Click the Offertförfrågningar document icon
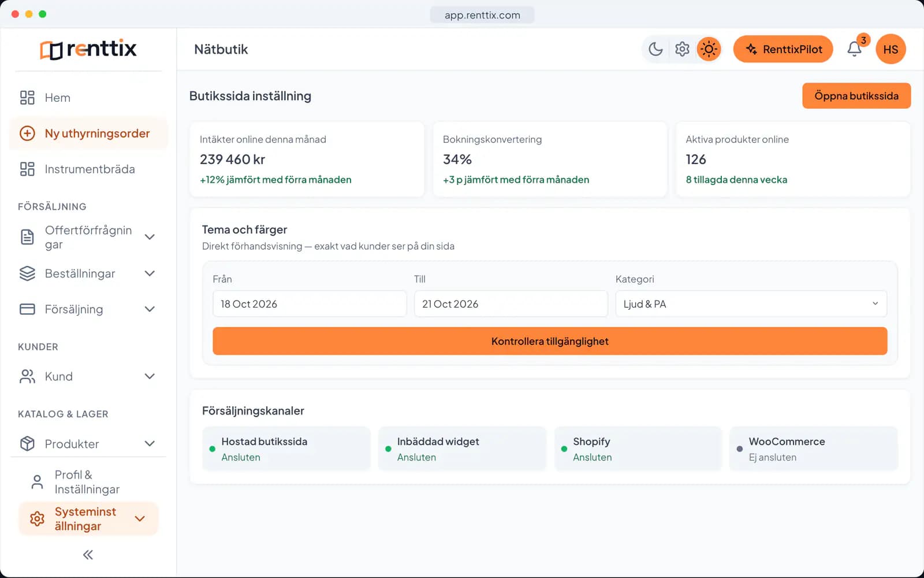 coord(27,237)
